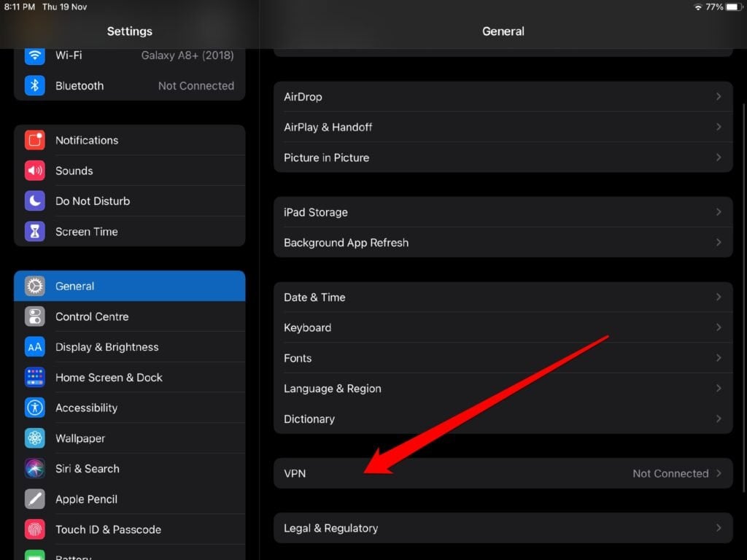
Task: Tap the iPad Storage label
Action: click(x=316, y=212)
